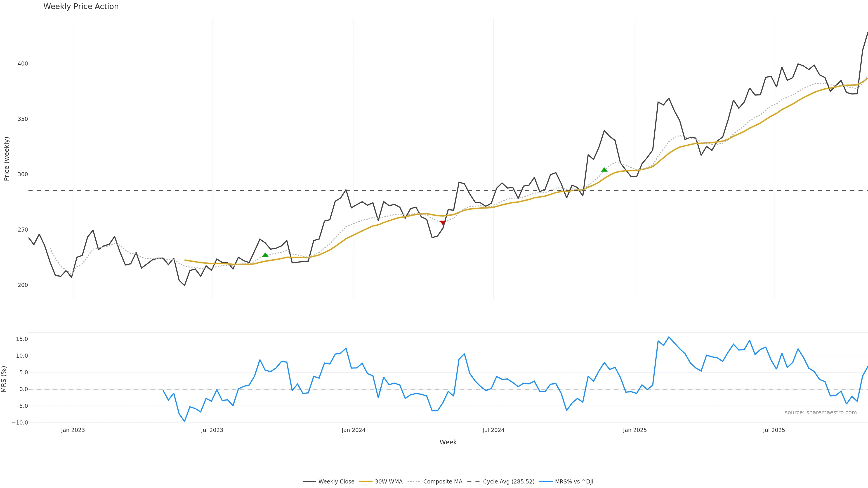This screenshot has width=868, height=488.
Task: Click the Week x-axis title
Action: click(x=448, y=442)
